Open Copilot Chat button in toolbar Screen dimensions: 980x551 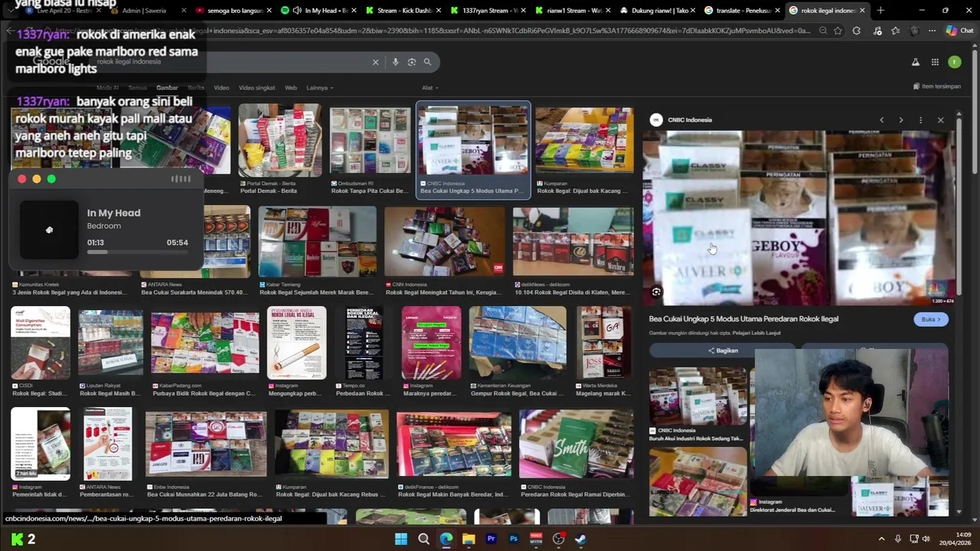959,31
